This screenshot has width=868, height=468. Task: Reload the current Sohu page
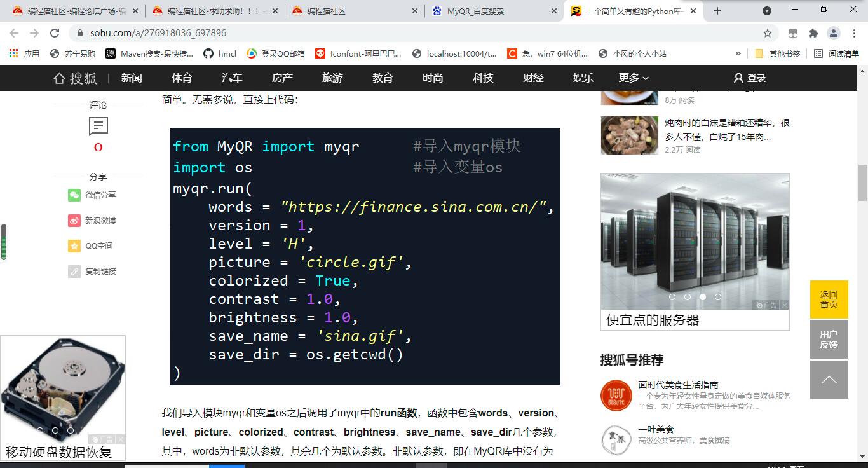55,33
